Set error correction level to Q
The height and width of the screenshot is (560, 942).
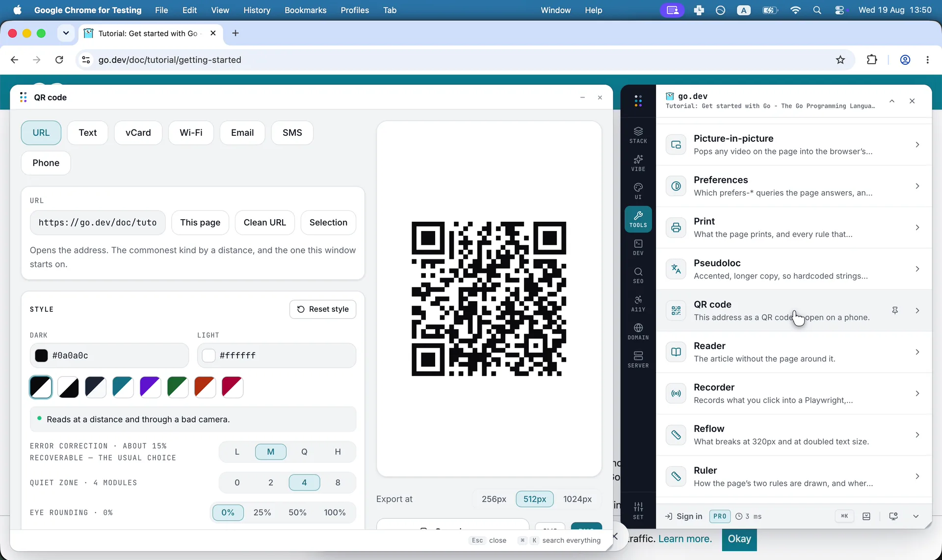coord(304,452)
